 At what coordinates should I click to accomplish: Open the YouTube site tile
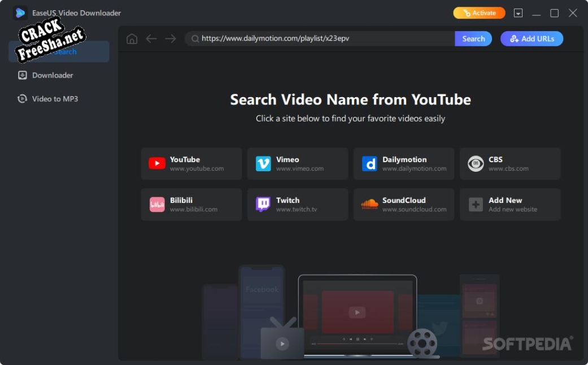point(191,164)
